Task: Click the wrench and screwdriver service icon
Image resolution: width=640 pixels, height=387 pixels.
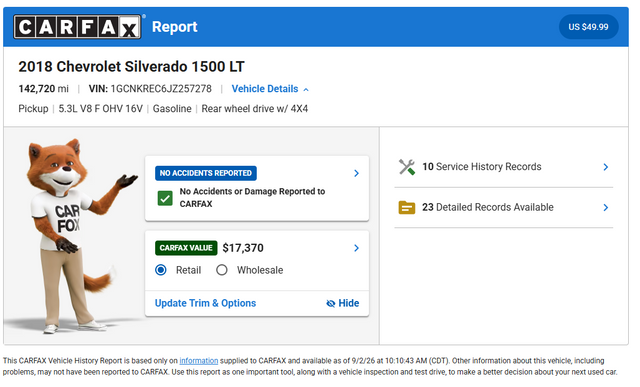Action: point(407,167)
